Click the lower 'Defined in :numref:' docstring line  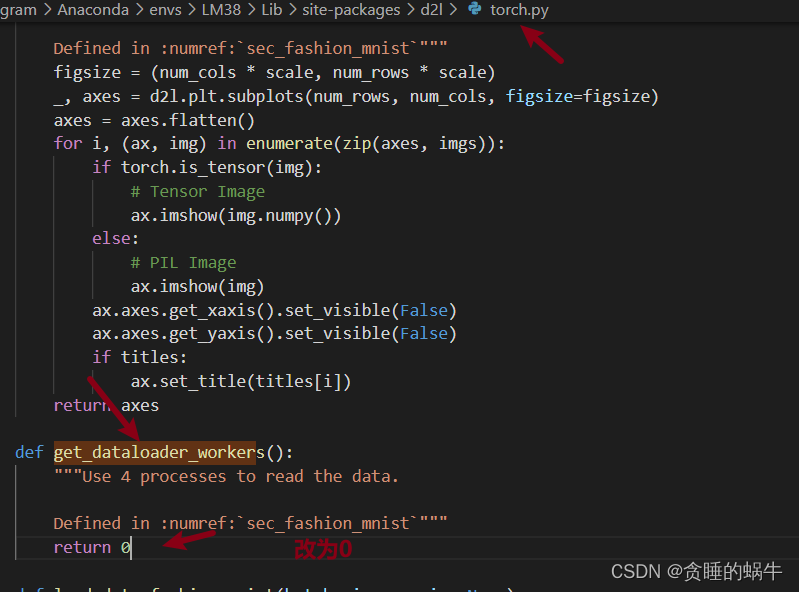coord(250,523)
